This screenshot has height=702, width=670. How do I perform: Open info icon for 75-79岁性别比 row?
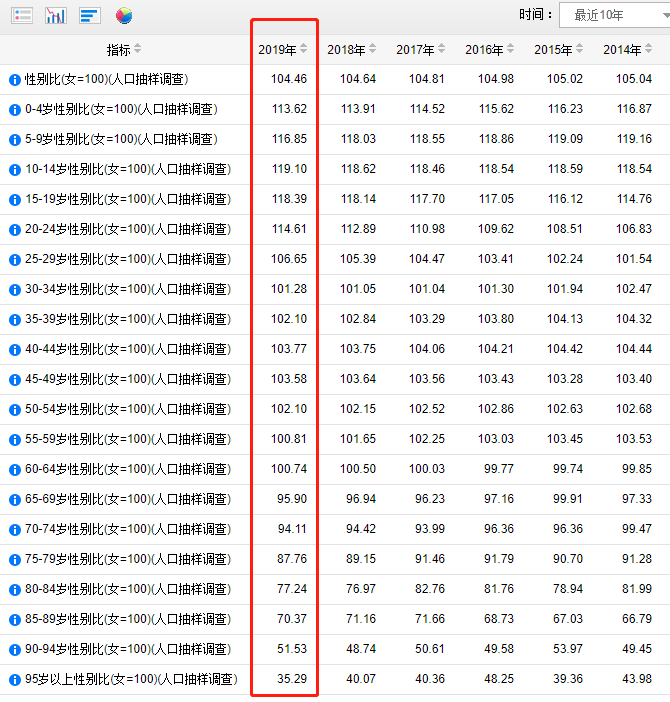click(x=15, y=560)
